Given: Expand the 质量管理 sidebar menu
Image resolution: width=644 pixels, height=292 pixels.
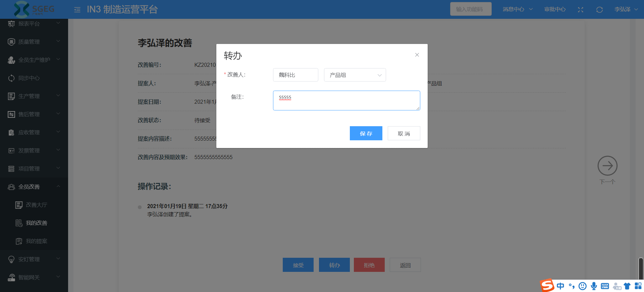Looking at the screenshot, I should (34, 42).
